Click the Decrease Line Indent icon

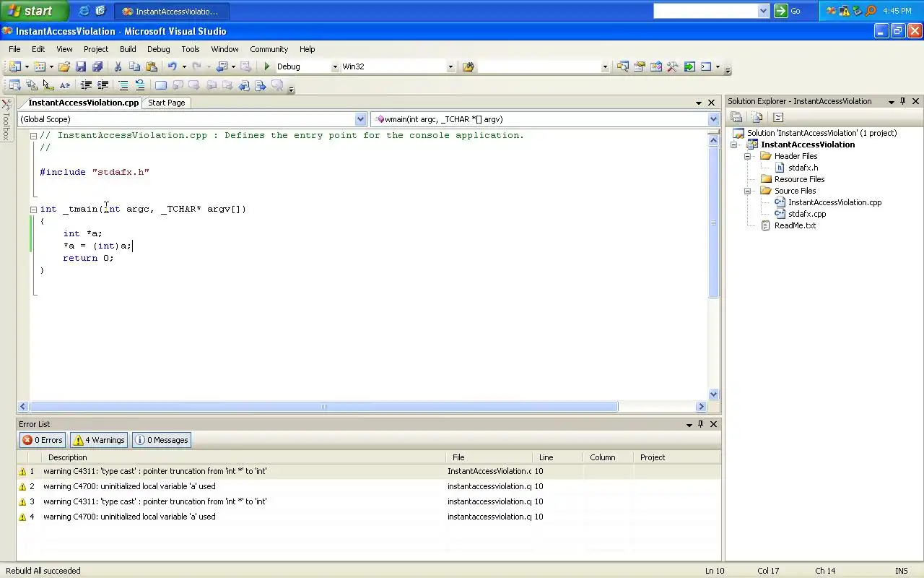pyautogui.click(x=86, y=85)
